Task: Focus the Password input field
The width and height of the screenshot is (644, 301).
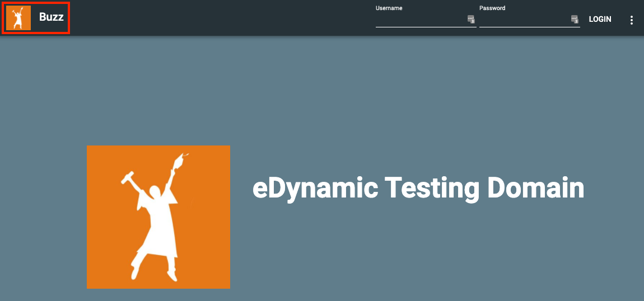Action: [x=529, y=19]
